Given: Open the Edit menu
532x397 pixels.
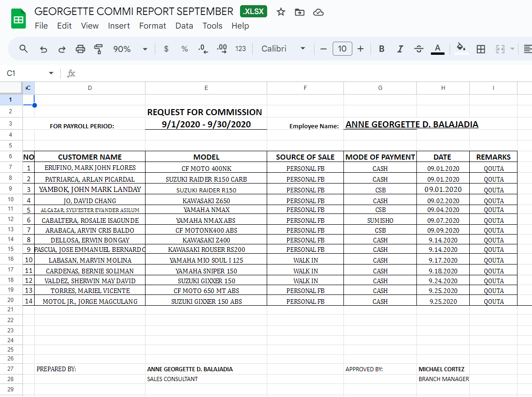Looking at the screenshot, I should [65, 26].
